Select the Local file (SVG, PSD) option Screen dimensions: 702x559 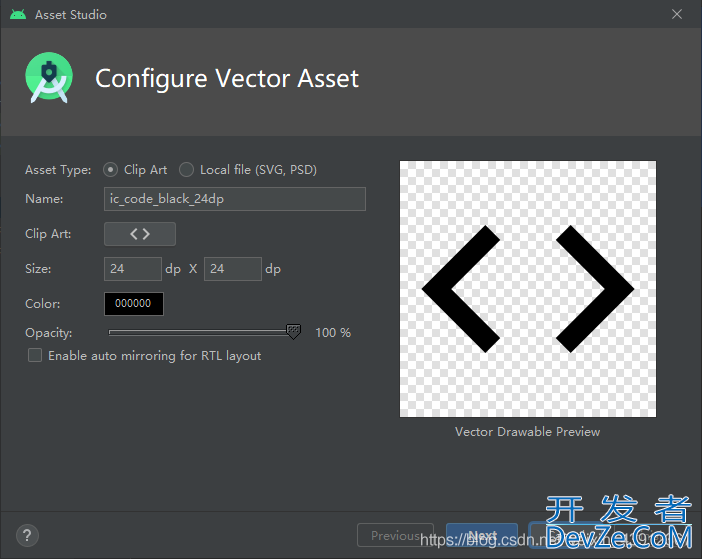point(186,170)
